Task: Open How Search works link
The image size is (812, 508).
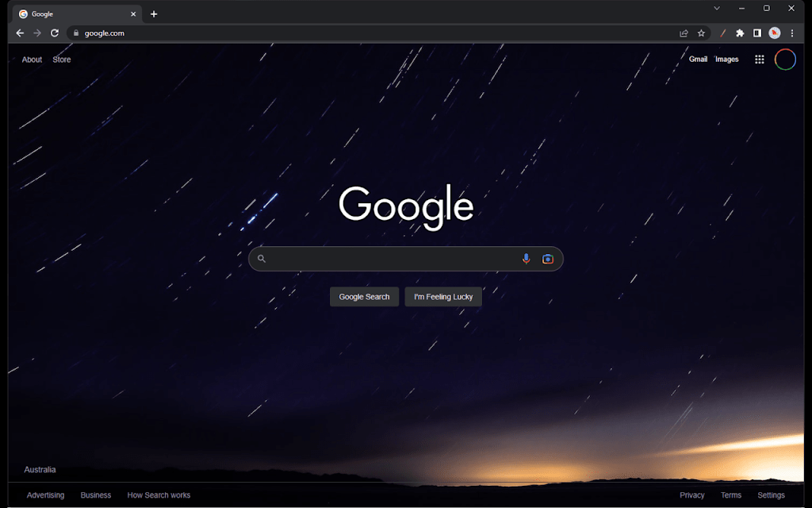Action: coord(159,495)
